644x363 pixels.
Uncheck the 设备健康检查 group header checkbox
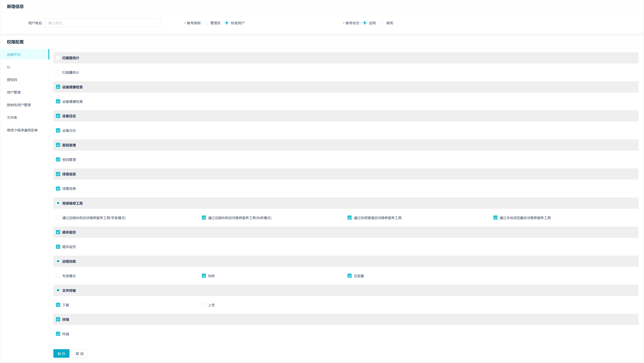pos(58,87)
